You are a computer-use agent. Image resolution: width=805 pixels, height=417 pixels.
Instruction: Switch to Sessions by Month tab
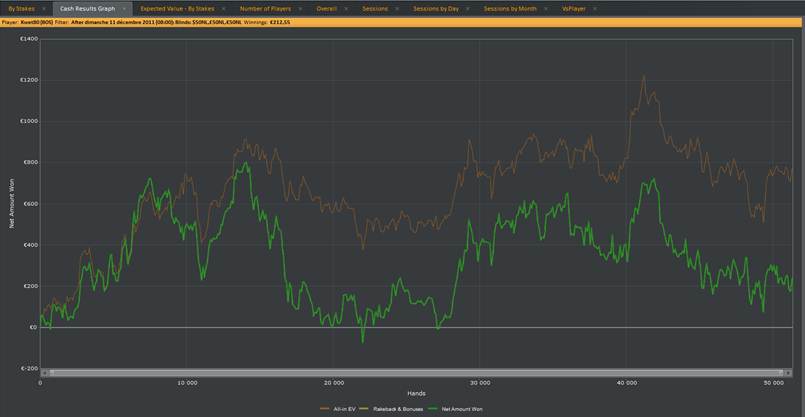(510, 9)
